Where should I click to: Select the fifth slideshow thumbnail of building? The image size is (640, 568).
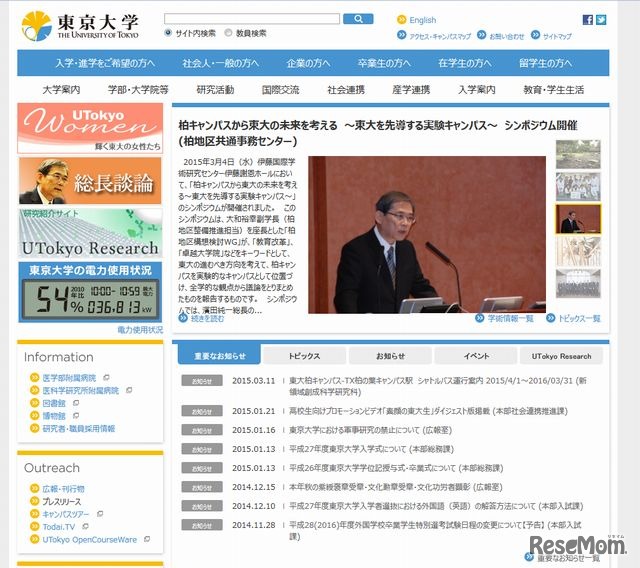pyautogui.click(x=578, y=284)
